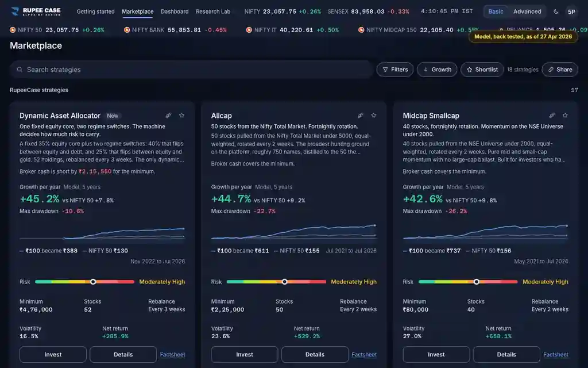Click the magnifier icon in search bar

(20, 70)
